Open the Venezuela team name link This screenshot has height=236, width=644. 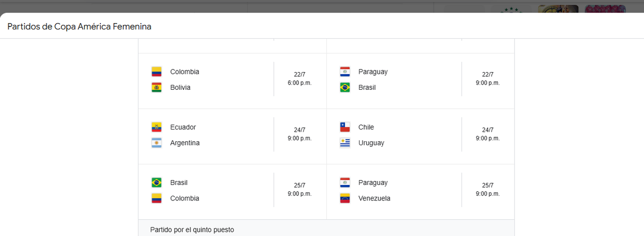tap(375, 198)
